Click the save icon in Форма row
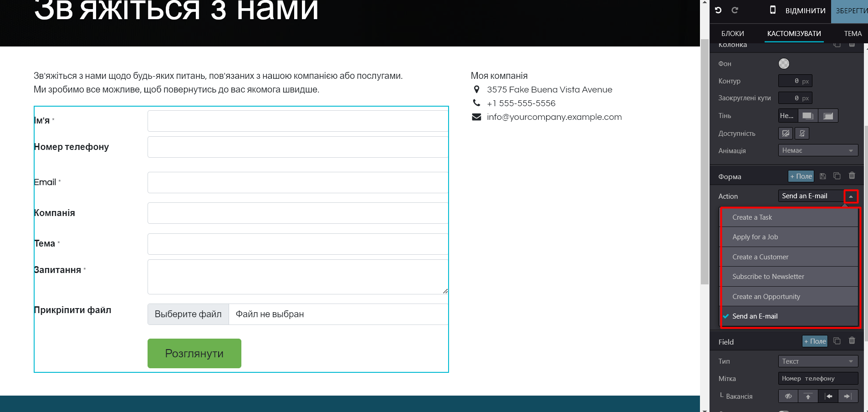The width and height of the screenshot is (868, 412). [822, 176]
